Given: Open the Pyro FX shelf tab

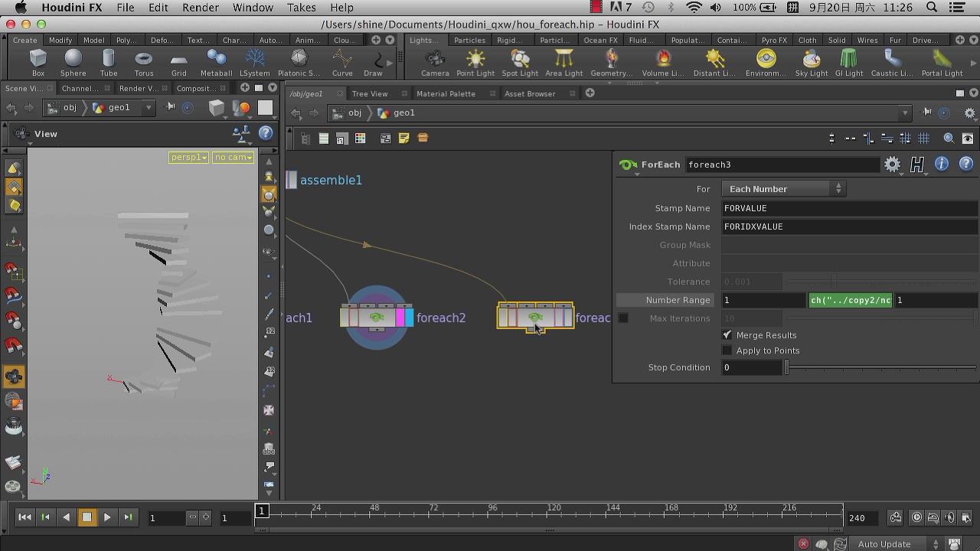Looking at the screenshot, I should 774,40.
